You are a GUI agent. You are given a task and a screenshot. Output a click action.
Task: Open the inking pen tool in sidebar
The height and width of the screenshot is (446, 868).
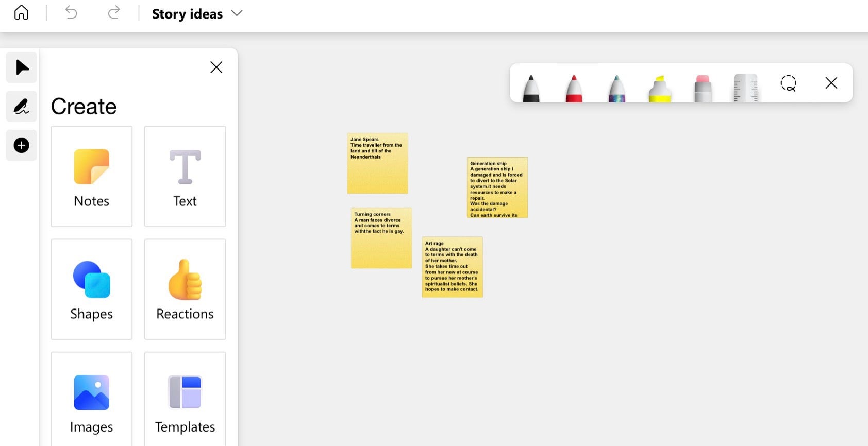coord(22,106)
